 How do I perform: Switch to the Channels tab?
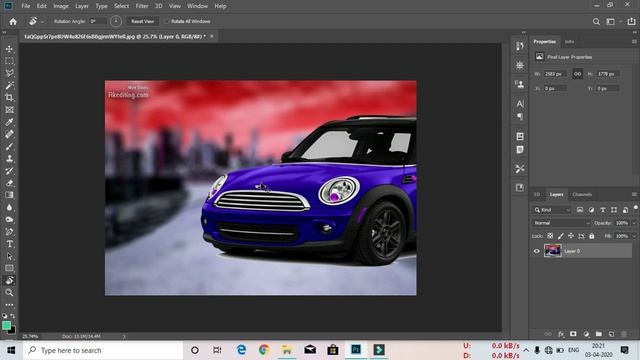[582, 194]
